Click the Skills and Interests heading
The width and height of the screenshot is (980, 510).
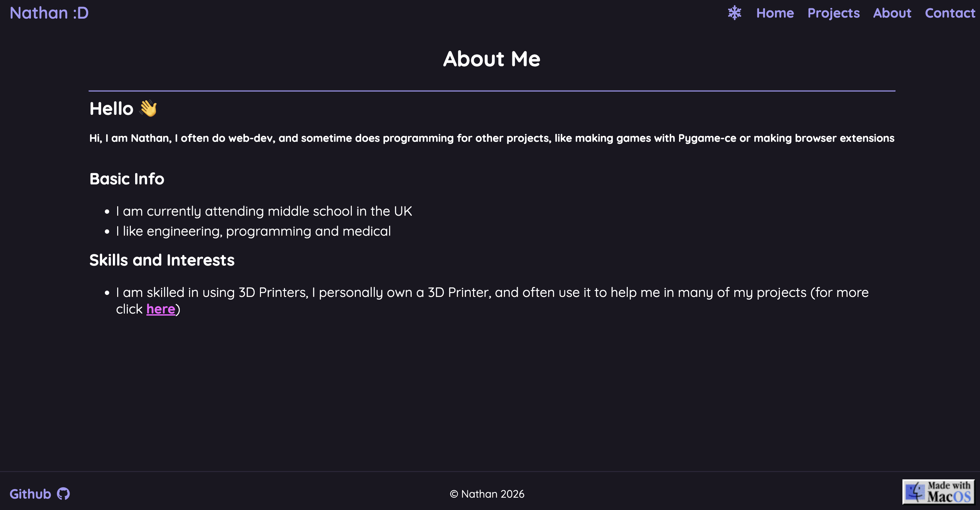[162, 260]
